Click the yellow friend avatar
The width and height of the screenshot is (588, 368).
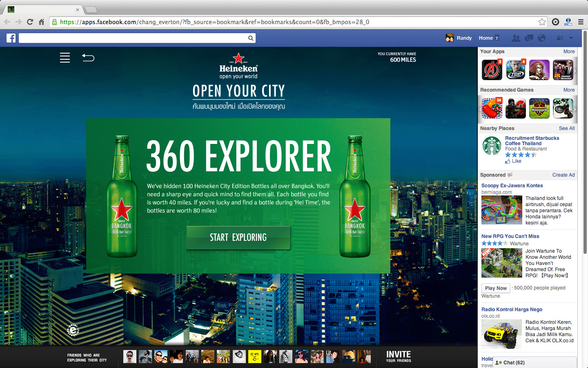click(255, 357)
